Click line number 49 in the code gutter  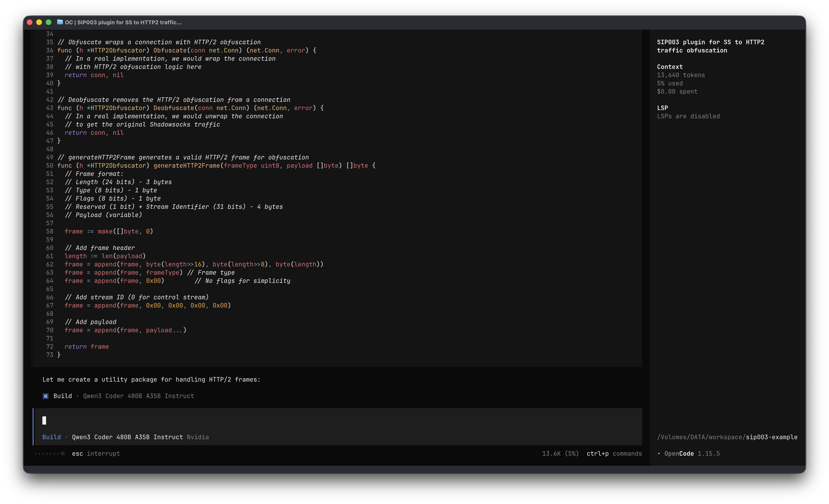[50, 157]
